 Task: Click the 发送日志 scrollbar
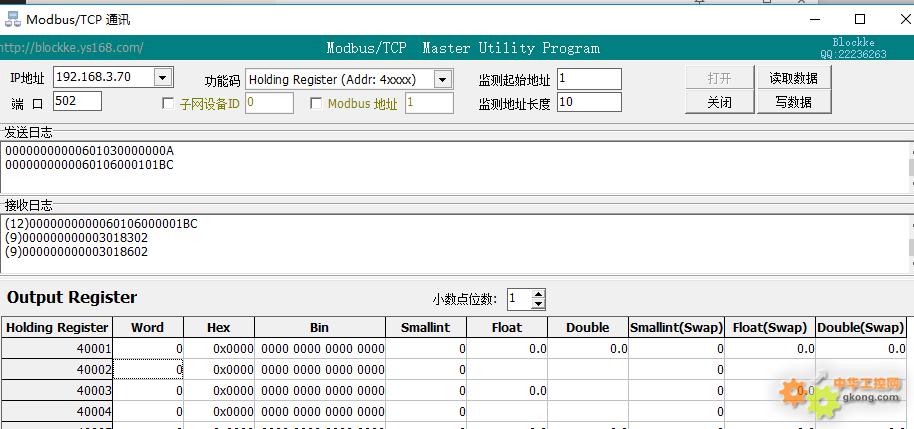[911, 167]
